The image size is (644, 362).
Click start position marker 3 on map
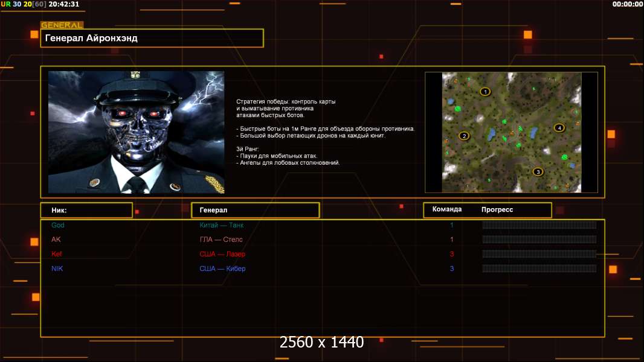(x=538, y=172)
